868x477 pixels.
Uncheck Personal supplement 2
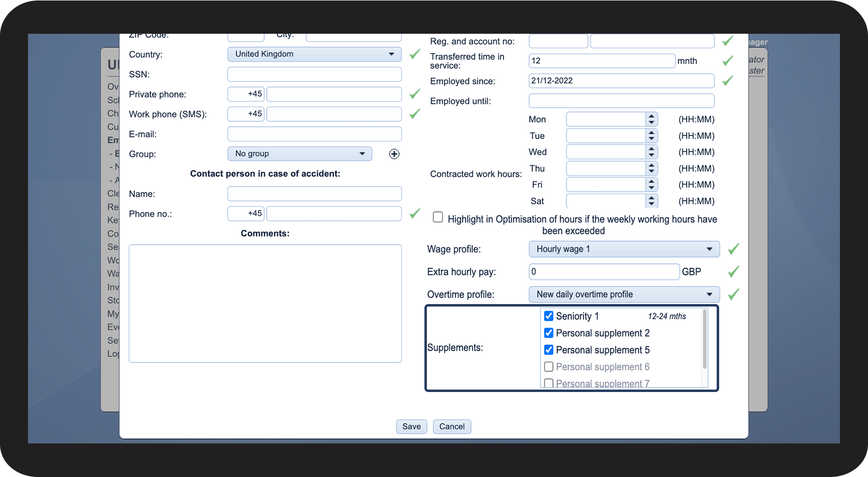pyautogui.click(x=549, y=333)
